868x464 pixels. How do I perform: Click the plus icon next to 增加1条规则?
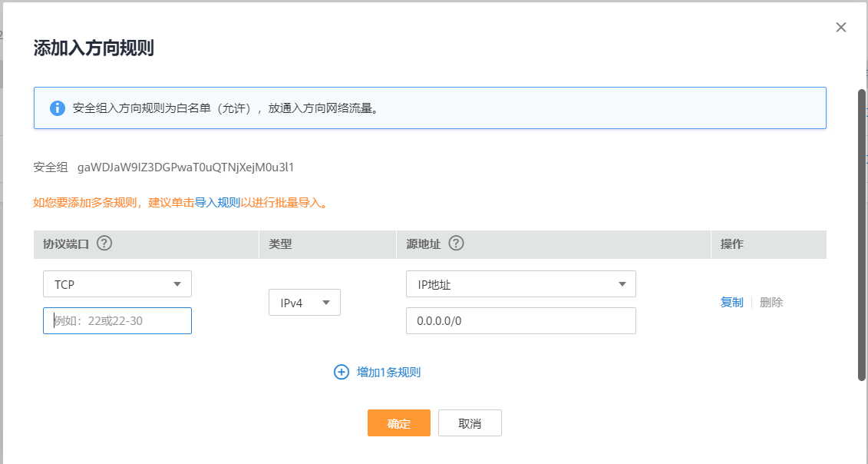click(x=341, y=372)
